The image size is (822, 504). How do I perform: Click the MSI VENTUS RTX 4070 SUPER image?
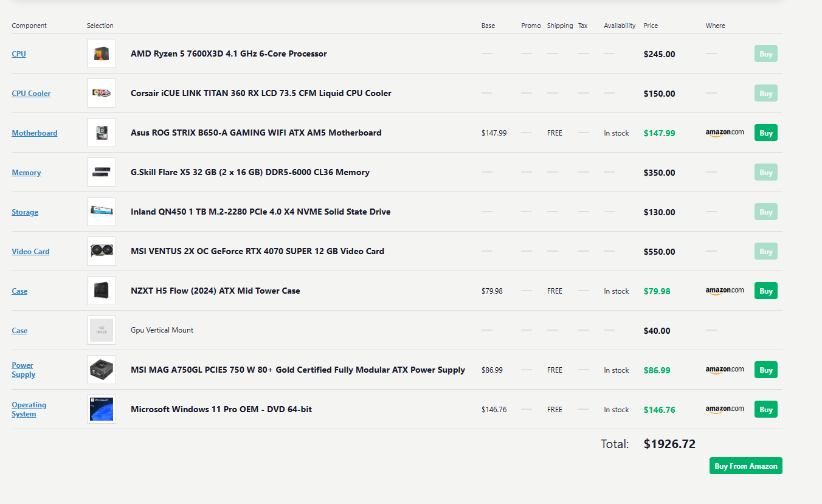coord(102,251)
